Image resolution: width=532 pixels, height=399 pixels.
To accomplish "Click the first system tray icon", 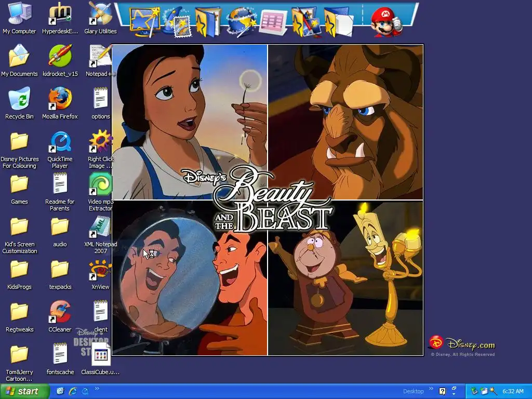I will (x=474, y=391).
